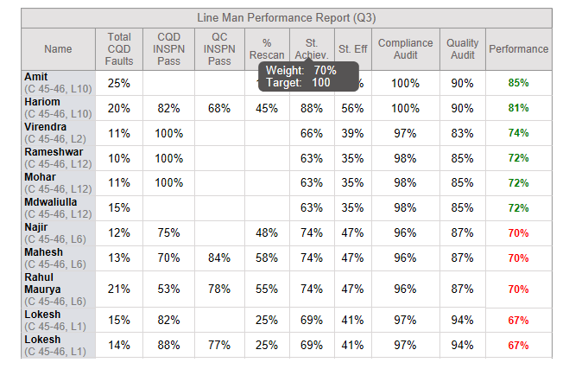Viewport: 588px width, 369px height.
Task: Select the Compliance Audit column header
Action: (x=405, y=49)
